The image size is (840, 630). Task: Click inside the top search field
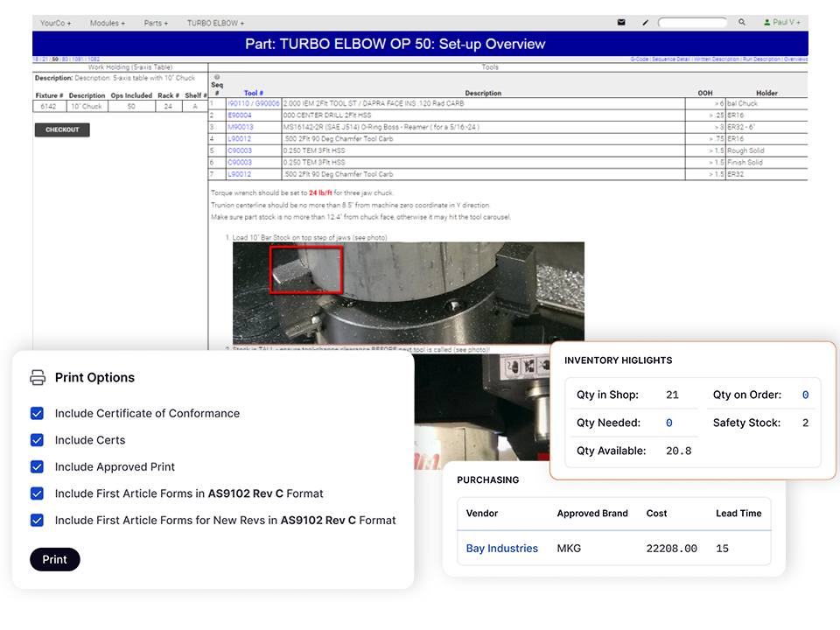(x=693, y=23)
